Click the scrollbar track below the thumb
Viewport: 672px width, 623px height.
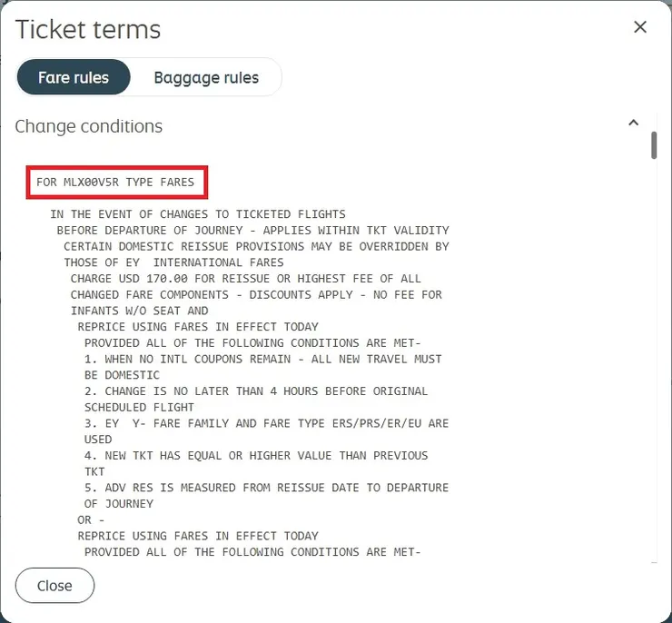click(654, 363)
